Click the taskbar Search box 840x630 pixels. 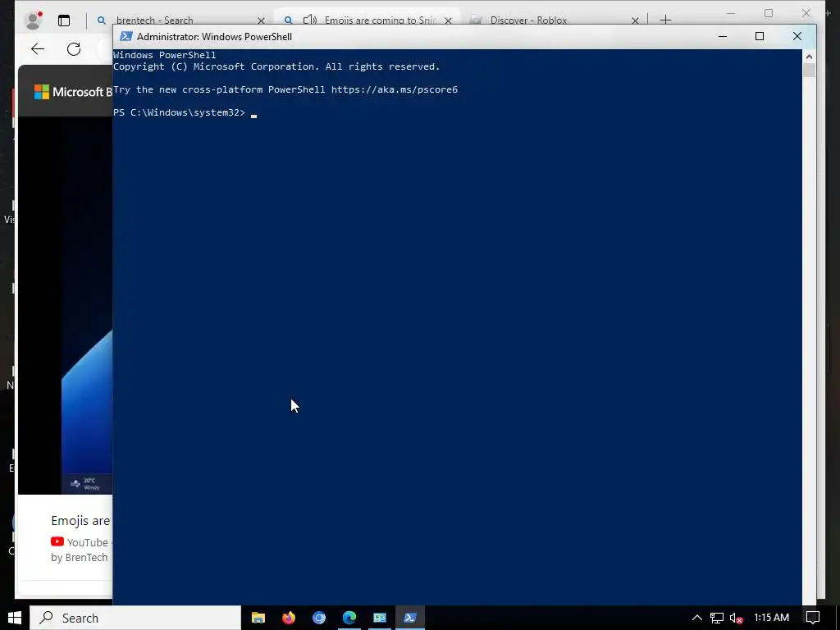[135, 618]
